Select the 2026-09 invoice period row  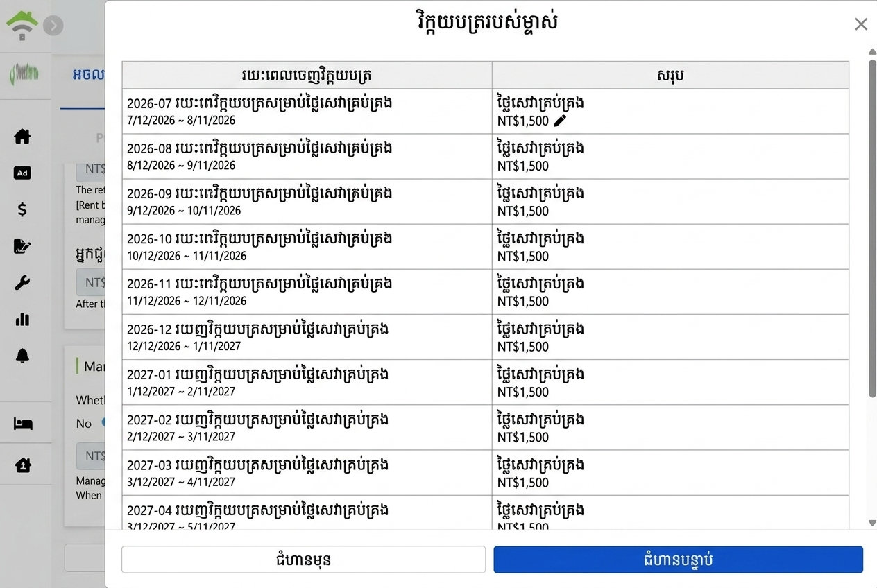(485, 201)
